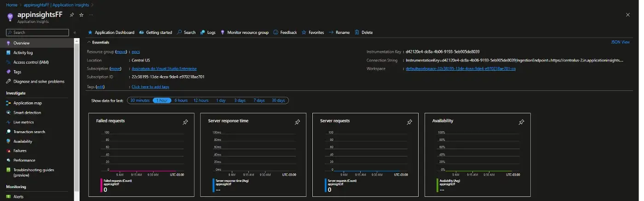Pin the Availability chart

coord(521,122)
